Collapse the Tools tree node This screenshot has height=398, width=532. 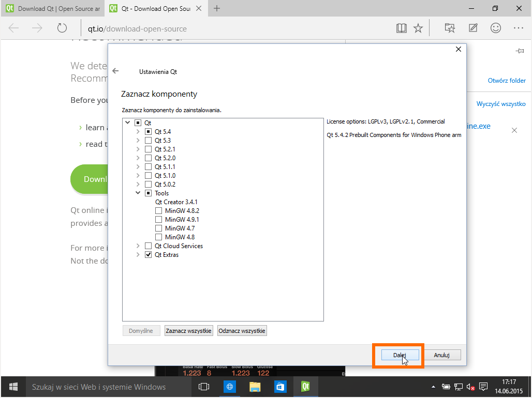pyautogui.click(x=138, y=193)
